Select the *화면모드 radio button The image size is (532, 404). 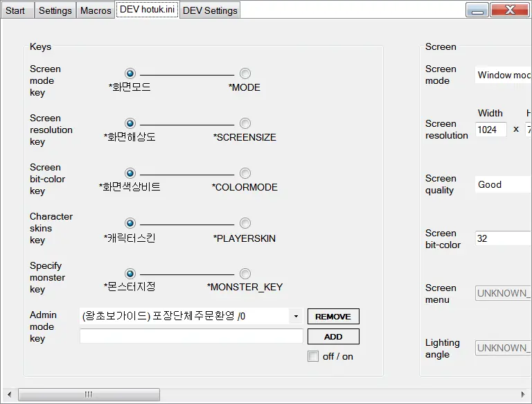click(130, 73)
